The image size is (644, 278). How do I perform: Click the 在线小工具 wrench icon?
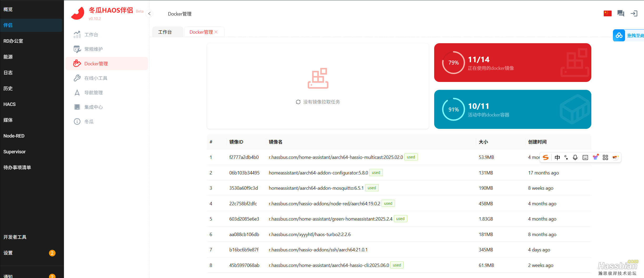click(x=77, y=78)
